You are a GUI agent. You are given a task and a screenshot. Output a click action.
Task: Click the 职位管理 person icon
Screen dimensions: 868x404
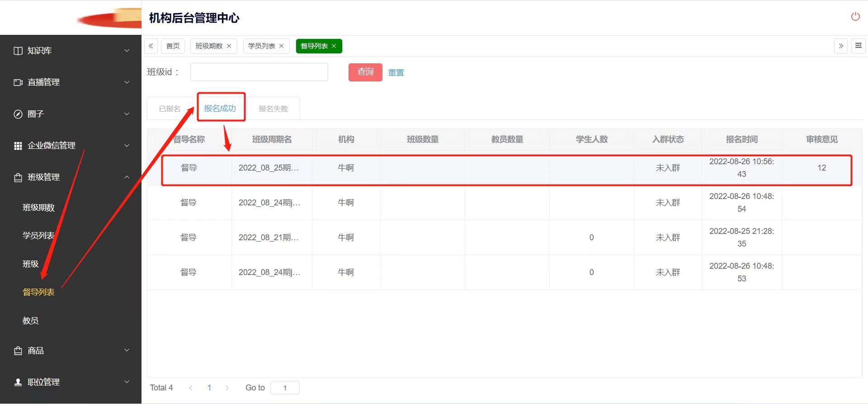click(18, 382)
